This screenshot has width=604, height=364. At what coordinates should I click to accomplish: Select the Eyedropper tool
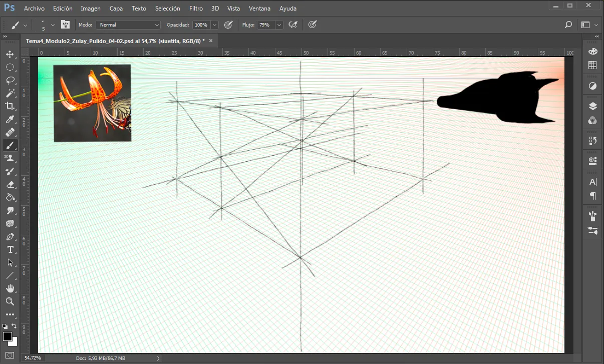coord(10,119)
